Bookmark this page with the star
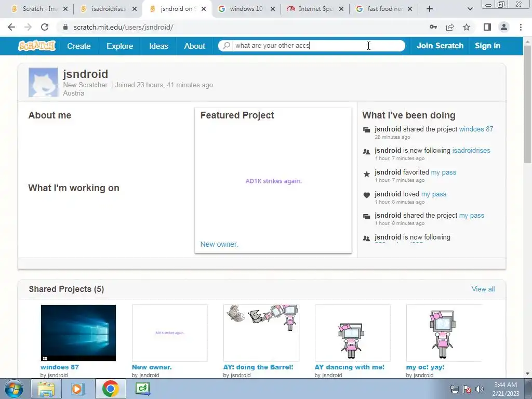Screen dimensions: 532x399 pos(467,27)
